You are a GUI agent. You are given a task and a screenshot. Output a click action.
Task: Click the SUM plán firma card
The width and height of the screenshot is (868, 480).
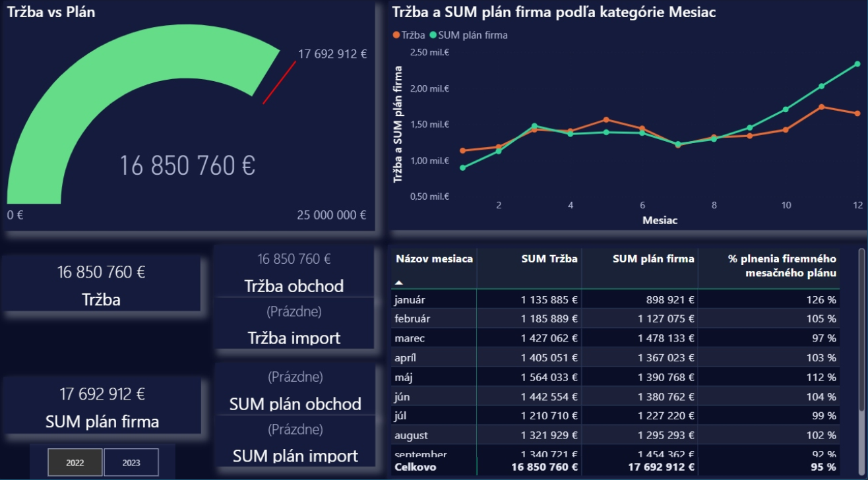[x=102, y=407]
